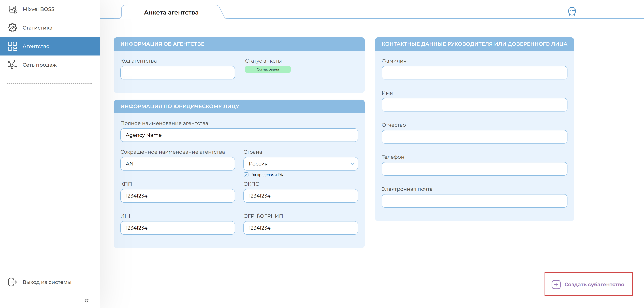Open the Сеть продаж menu item
The width and height of the screenshot is (644, 308).
coord(39,65)
